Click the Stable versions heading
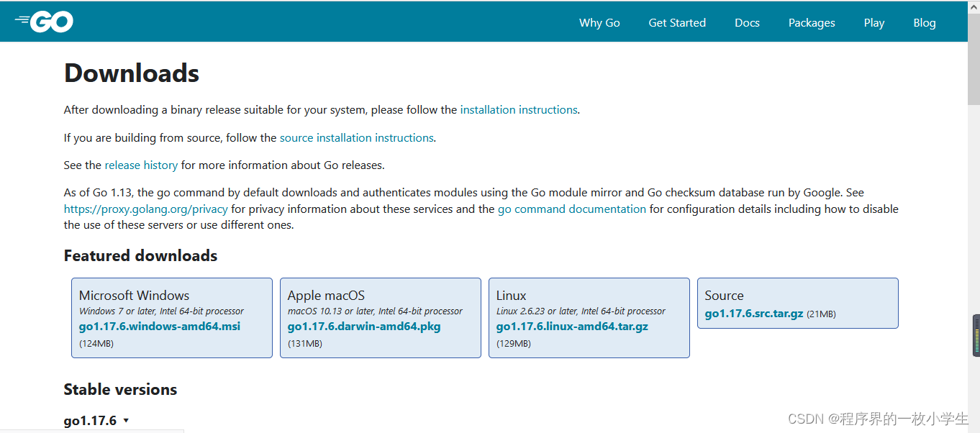 (120, 389)
